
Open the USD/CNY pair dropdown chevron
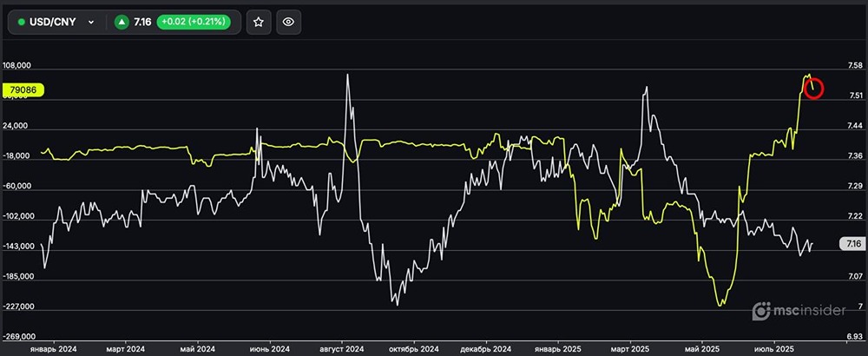point(91,23)
